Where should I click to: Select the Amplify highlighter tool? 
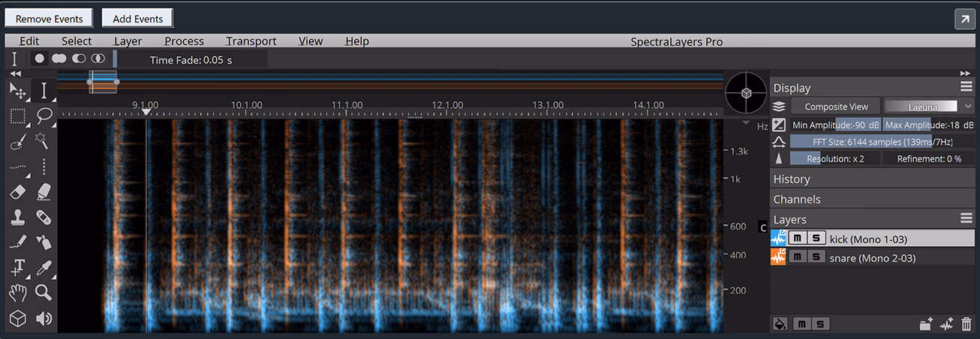[x=44, y=192]
